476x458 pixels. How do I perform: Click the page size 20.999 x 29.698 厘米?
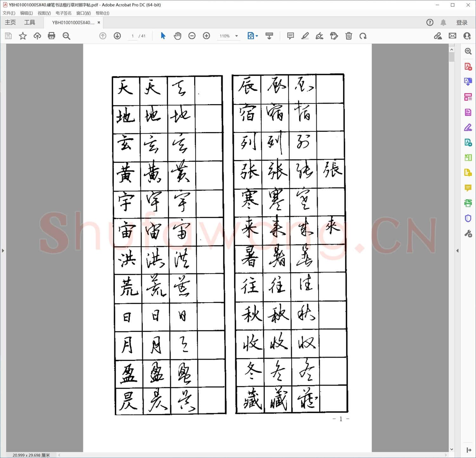(x=31, y=455)
